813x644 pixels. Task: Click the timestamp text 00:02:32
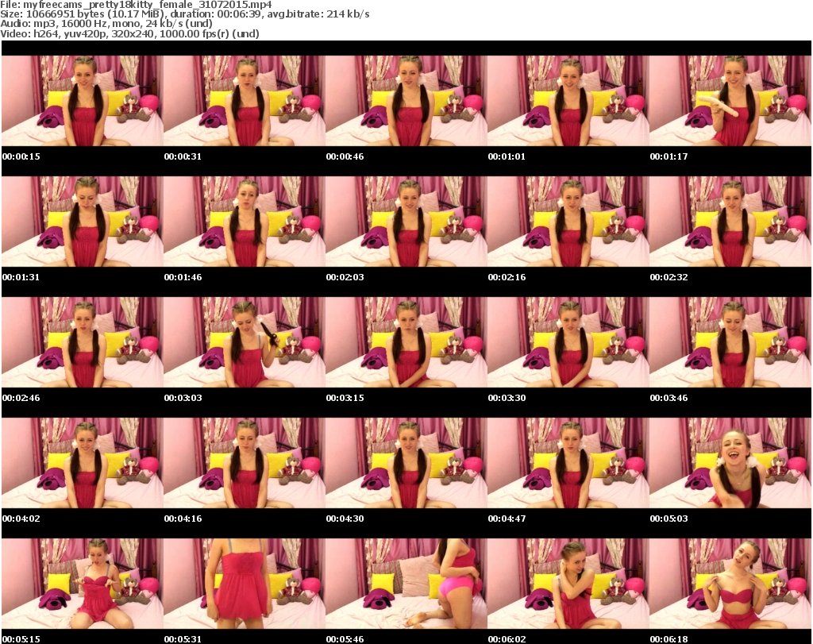click(669, 277)
